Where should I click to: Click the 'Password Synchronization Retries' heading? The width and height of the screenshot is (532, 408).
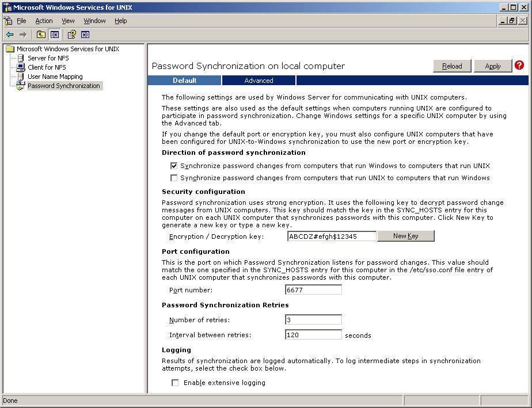225,305
